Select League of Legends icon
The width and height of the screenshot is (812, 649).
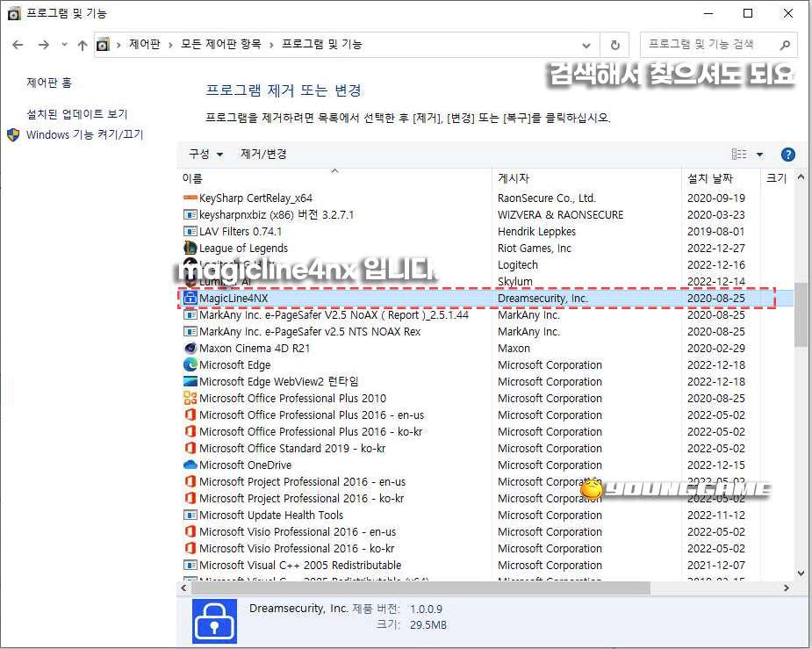190,248
